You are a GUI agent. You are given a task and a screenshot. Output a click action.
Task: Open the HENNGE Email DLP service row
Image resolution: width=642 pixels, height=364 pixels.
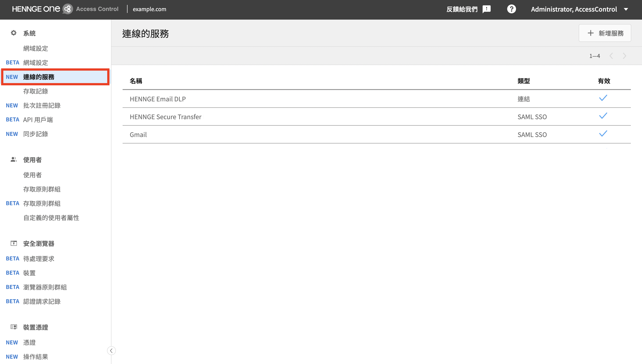[377, 99]
